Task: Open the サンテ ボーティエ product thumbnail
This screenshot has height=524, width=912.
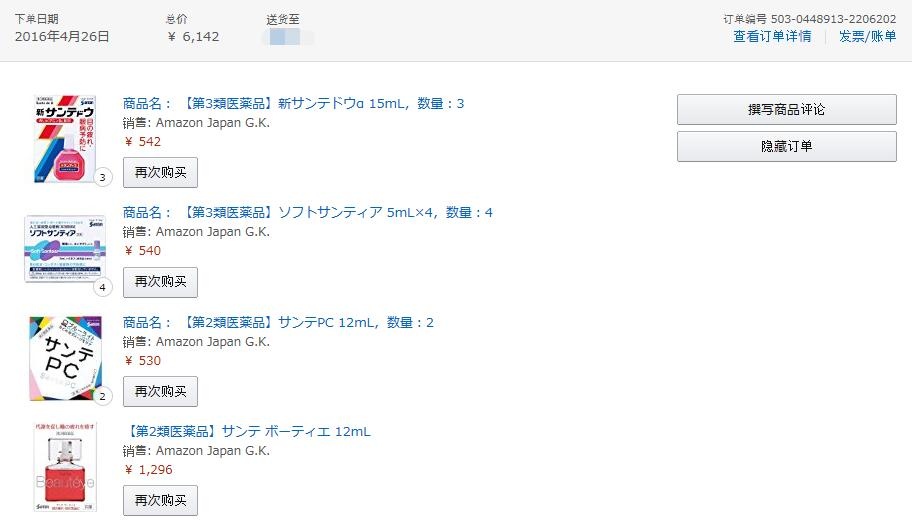Action: pos(64,467)
